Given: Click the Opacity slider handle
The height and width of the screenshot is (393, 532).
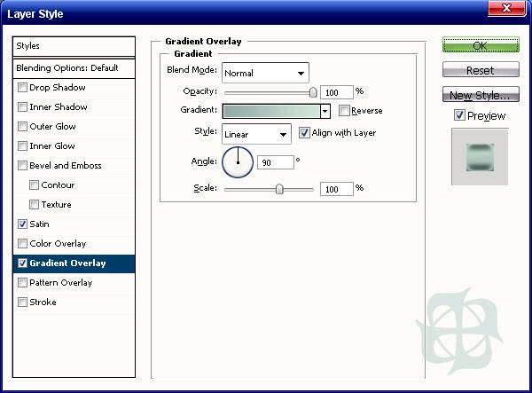Looking at the screenshot, I should point(313,92).
